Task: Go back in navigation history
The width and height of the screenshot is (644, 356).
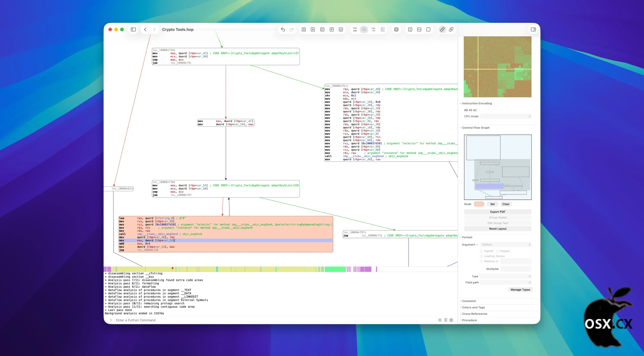Action: [x=145, y=29]
